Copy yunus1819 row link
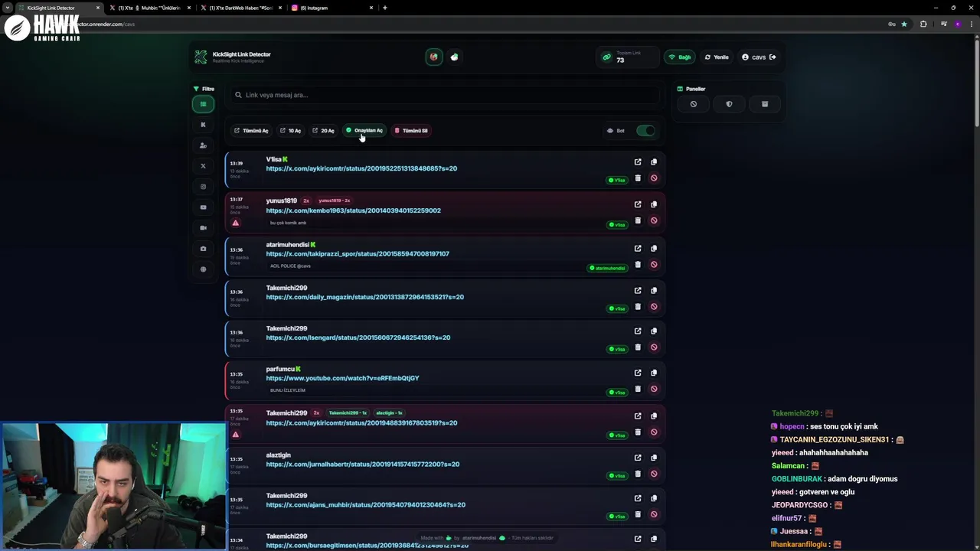The height and width of the screenshot is (551, 980). coord(654,204)
